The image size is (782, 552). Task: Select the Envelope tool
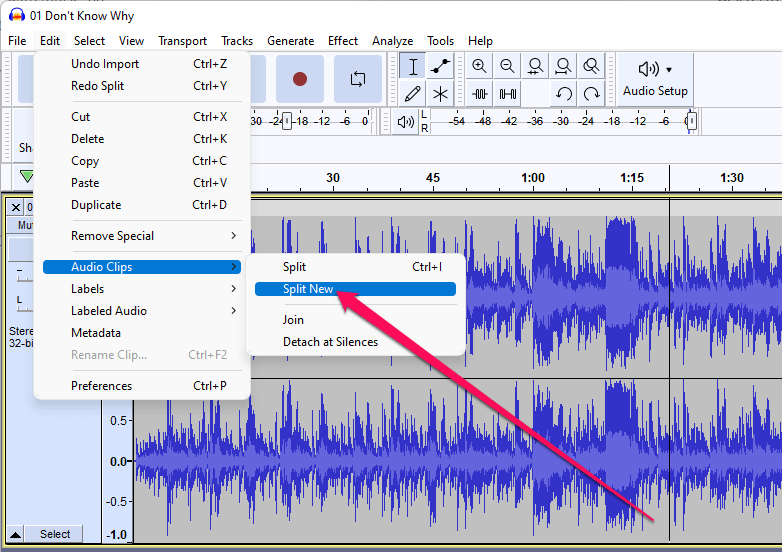[440, 66]
